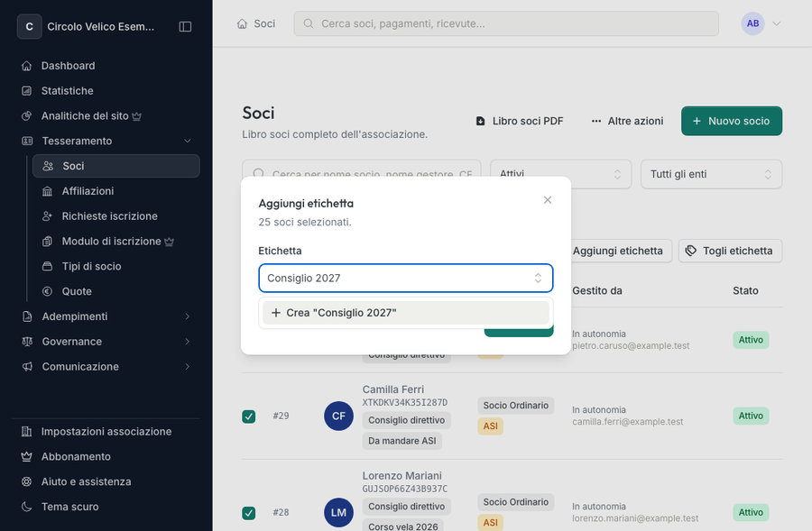Click the Affiliazioni building icon

47,191
